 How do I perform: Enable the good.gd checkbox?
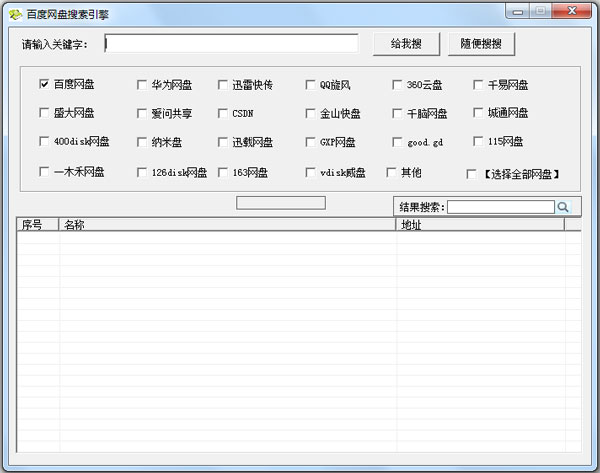point(397,142)
